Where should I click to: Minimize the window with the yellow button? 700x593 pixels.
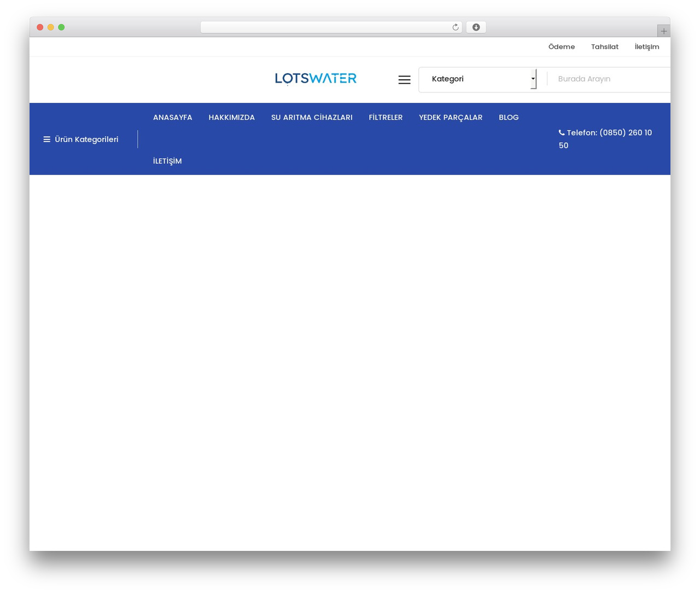coord(51,27)
